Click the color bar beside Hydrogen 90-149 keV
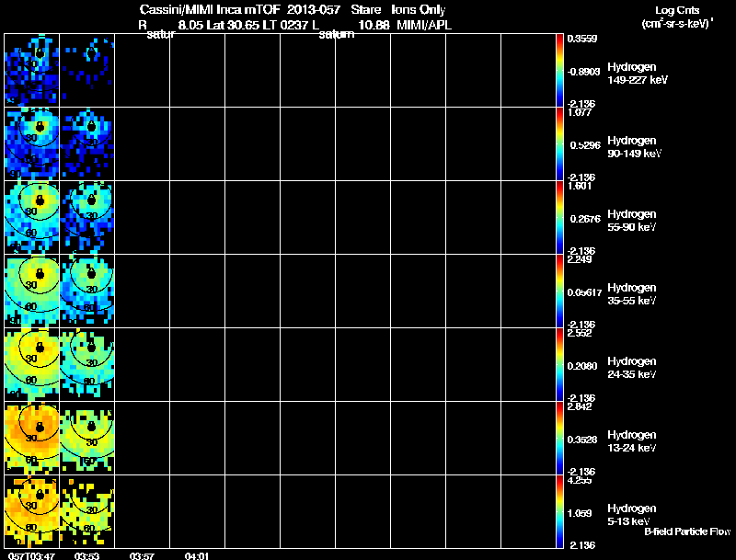The width and height of the screenshot is (736, 560). click(x=559, y=144)
